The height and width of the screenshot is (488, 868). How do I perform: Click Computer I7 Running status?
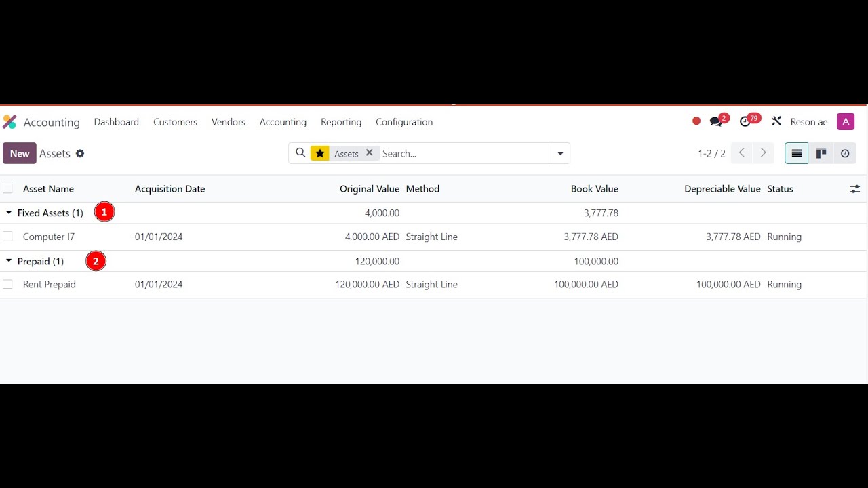pyautogui.click(x=784, y=237)
